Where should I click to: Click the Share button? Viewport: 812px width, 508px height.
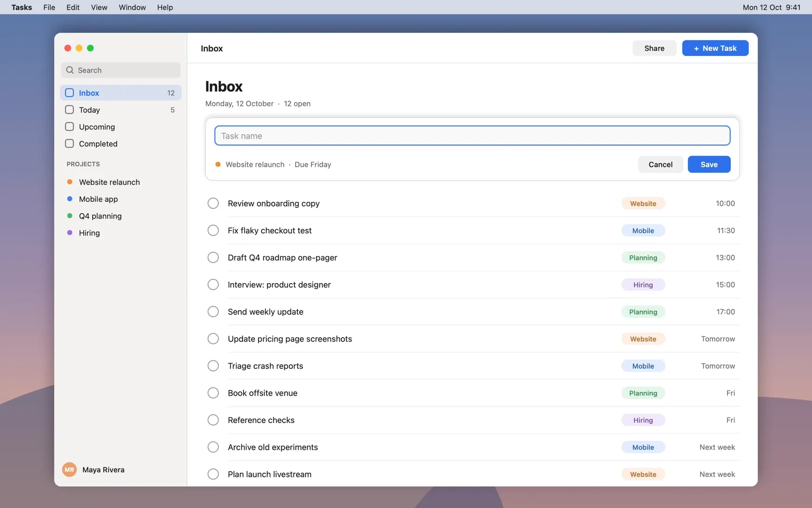pyautogui.click(x=654, y=48)
